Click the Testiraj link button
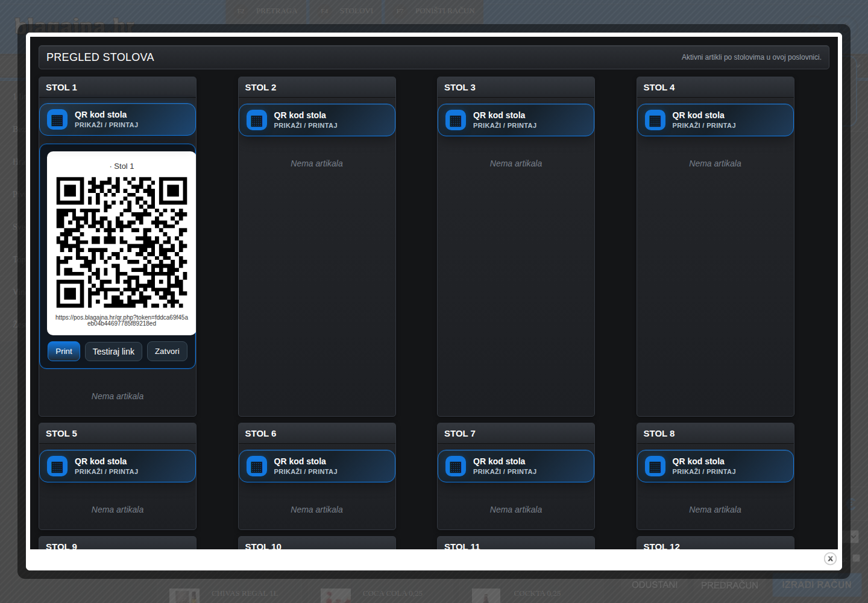The width and height of the screenshot is (868, 603). tap(113, 352)
